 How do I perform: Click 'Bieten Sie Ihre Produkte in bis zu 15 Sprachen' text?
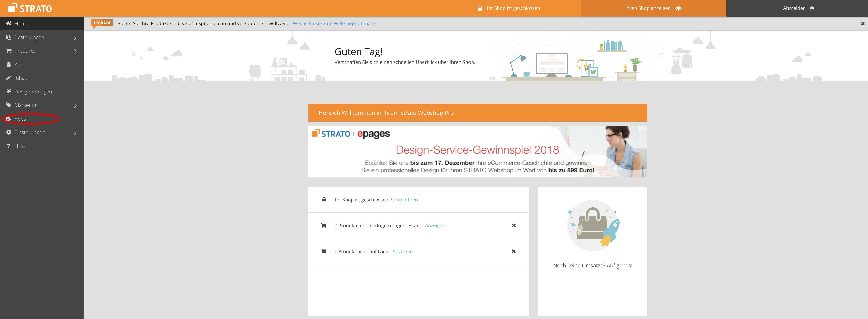click(202, 24)
